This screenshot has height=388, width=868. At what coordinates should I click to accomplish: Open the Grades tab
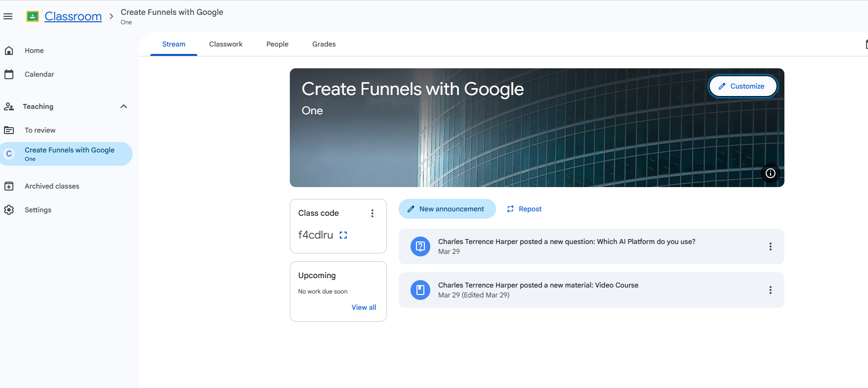click(x=324, y=44)
